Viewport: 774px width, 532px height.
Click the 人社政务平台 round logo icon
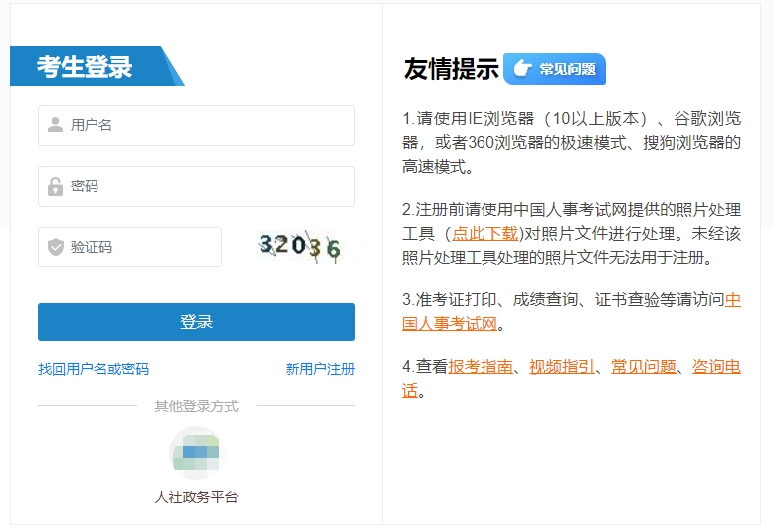pos(196,454)
